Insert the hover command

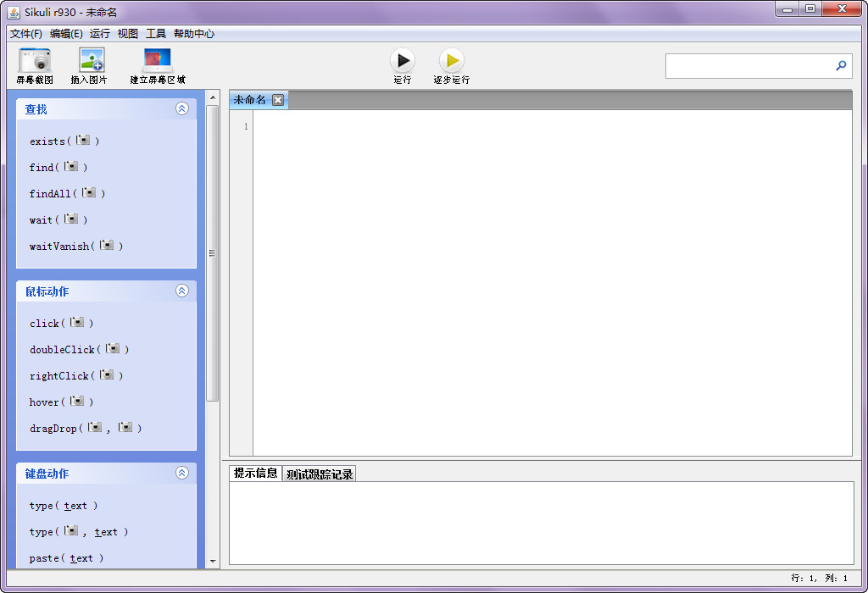(x=61, y=402)
